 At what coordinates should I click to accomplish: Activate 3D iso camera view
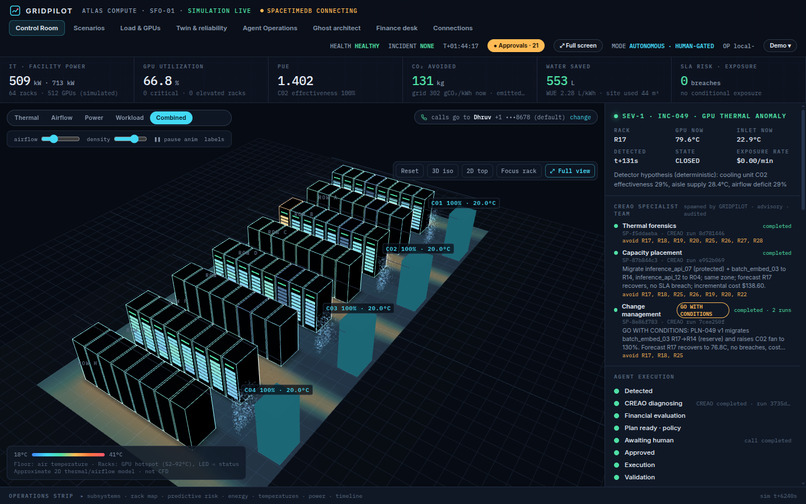click(443, 171)
